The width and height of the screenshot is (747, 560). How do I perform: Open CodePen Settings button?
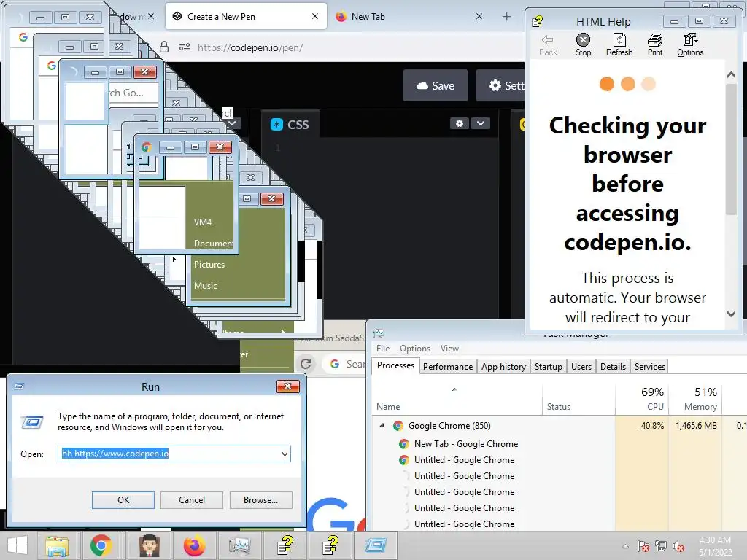(500, 86)
